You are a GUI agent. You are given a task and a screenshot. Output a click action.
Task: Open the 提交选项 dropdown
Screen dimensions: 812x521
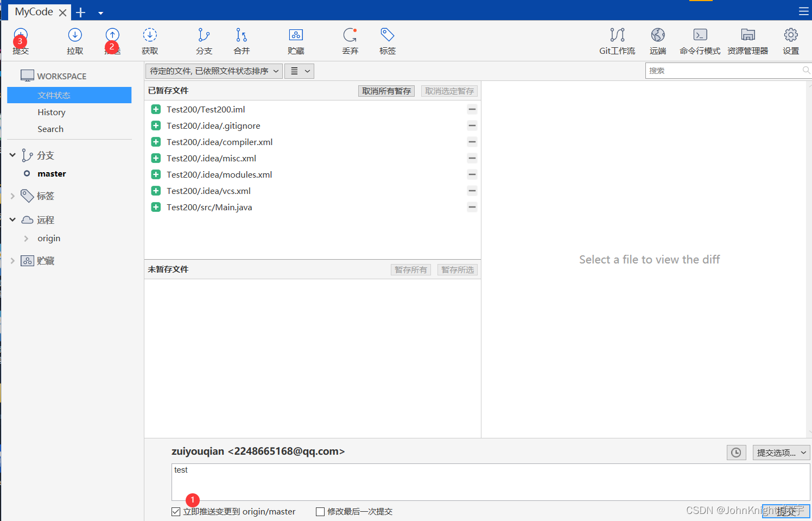pyautogui.click(x=781, y=453)
